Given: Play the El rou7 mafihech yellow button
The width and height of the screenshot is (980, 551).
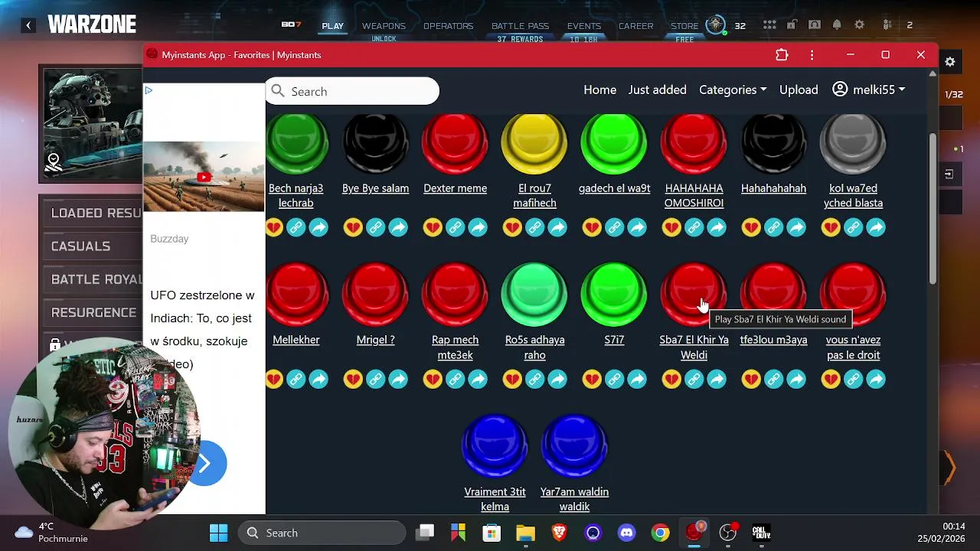Looking at the screenshot, I should click(x=534, y=143).
